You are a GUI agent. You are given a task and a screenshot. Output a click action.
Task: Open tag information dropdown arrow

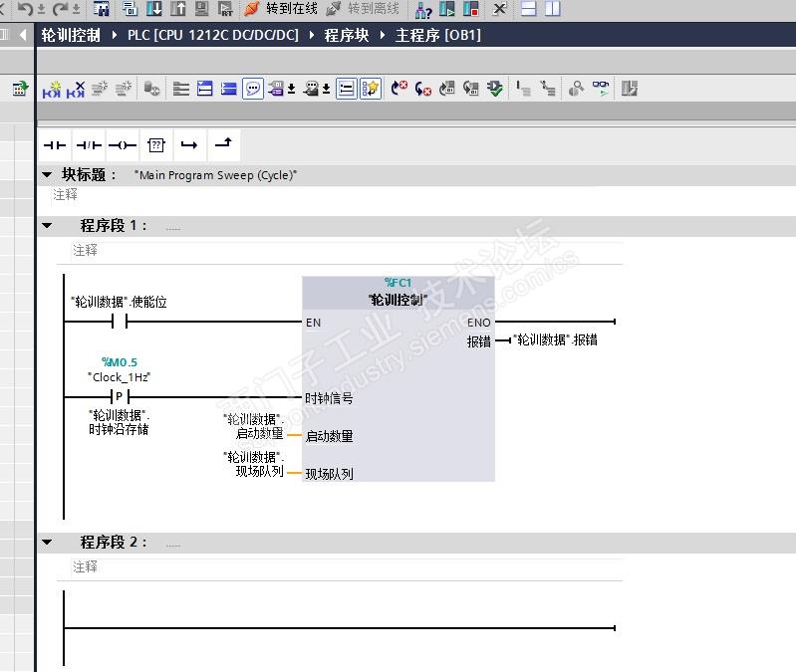click(x=327, y=90)
